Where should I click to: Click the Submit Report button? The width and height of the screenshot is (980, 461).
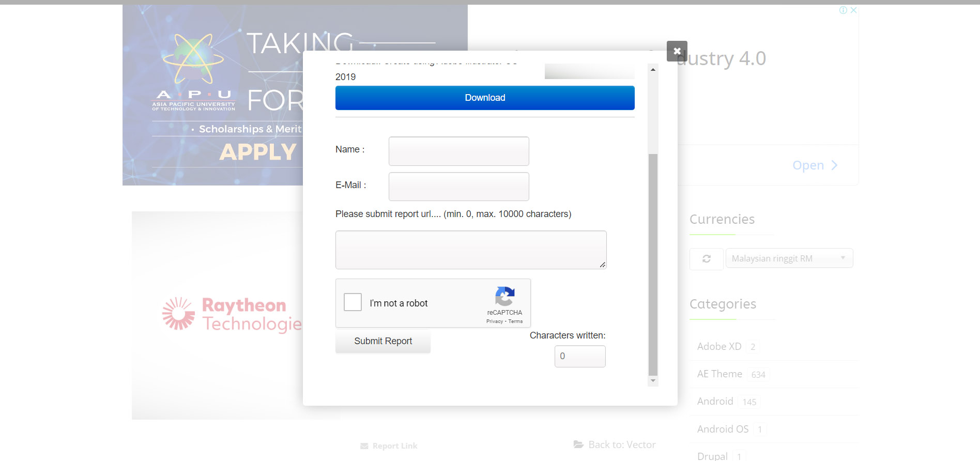point(383,341)
